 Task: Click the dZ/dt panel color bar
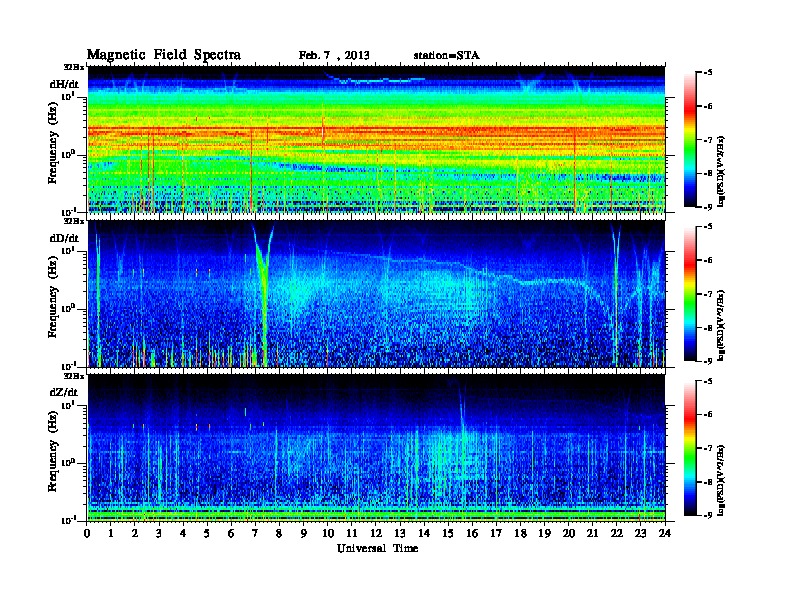690,448
